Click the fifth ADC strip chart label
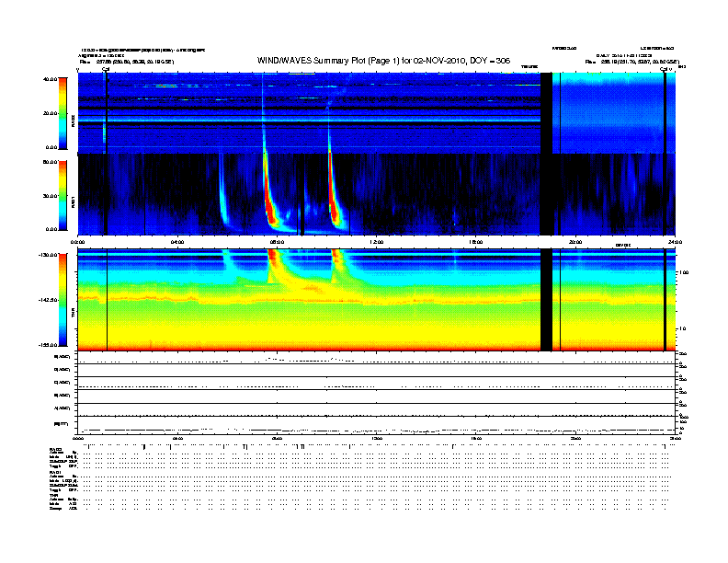 pos(63,408)
